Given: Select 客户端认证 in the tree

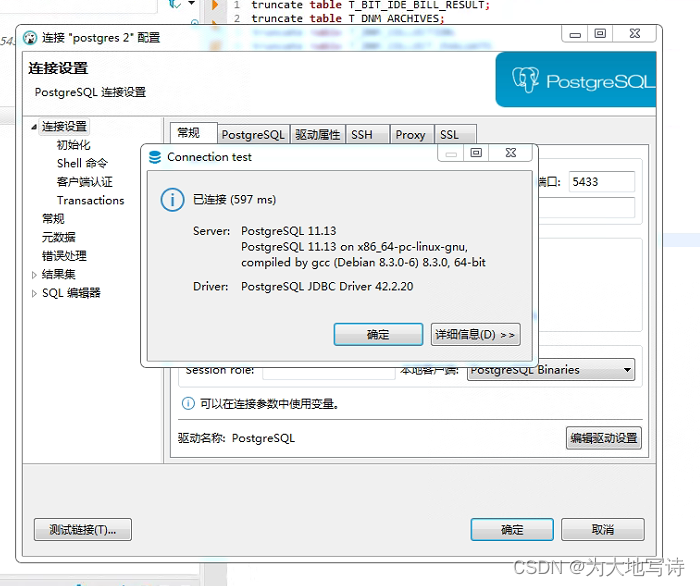Looking at the screenshot, I should (x=85, y=182).
